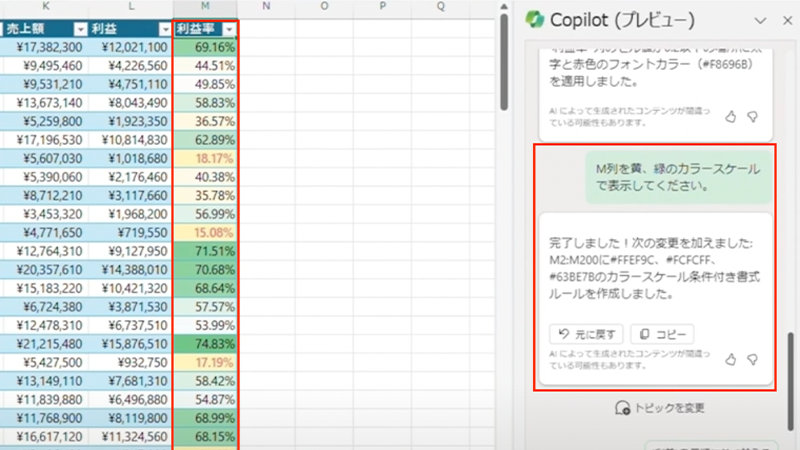Select the green cell showing 74.83%
The image size is (800, 450).
click(205, 343)
